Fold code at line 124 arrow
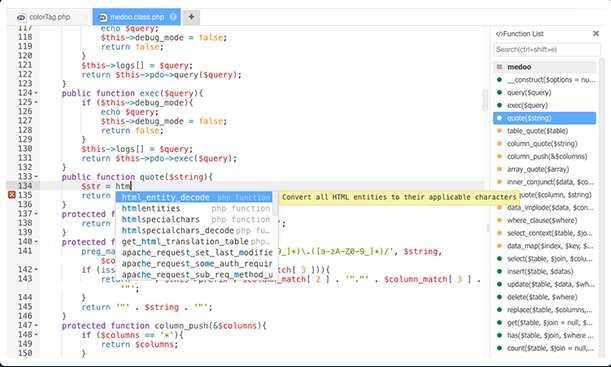This screenshot has height=367, width=611. click(36, 93)
